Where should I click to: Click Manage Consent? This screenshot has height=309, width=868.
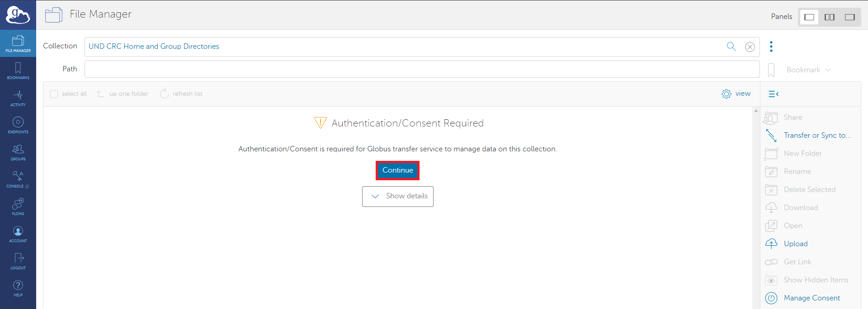pyautogui.click(x=811, y=298)
